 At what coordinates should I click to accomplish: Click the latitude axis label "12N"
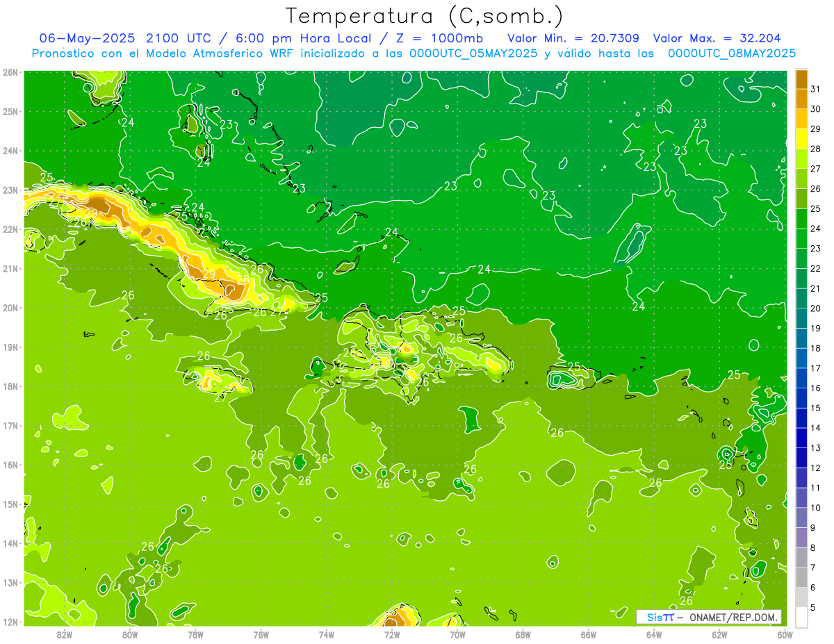(10, 622)
